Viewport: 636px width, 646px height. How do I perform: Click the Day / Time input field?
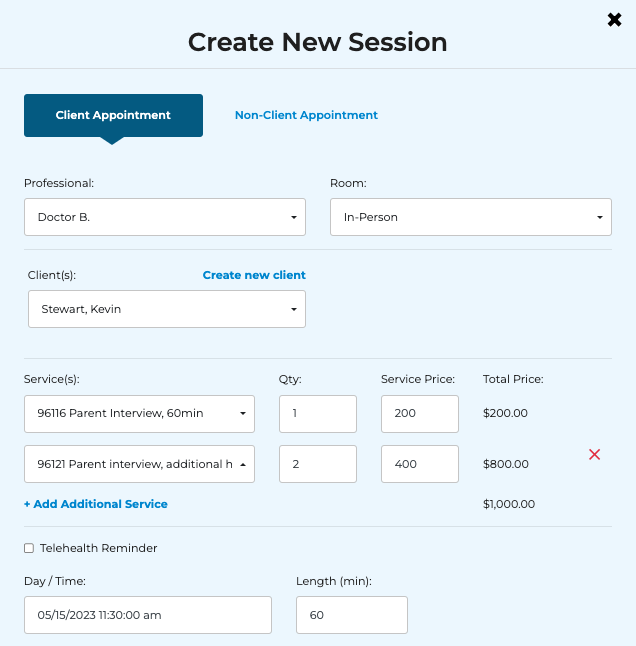click(148, 615)
